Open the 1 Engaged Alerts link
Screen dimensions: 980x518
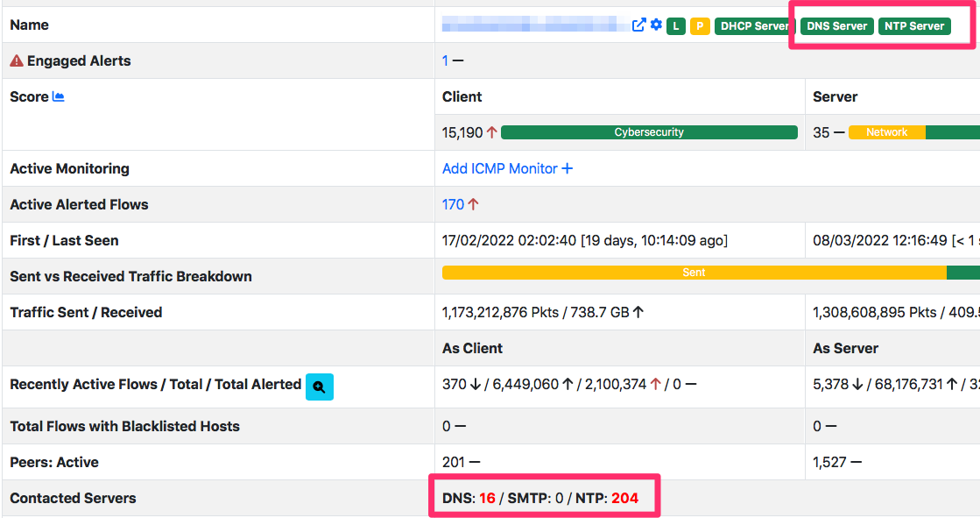pos(445,60)
